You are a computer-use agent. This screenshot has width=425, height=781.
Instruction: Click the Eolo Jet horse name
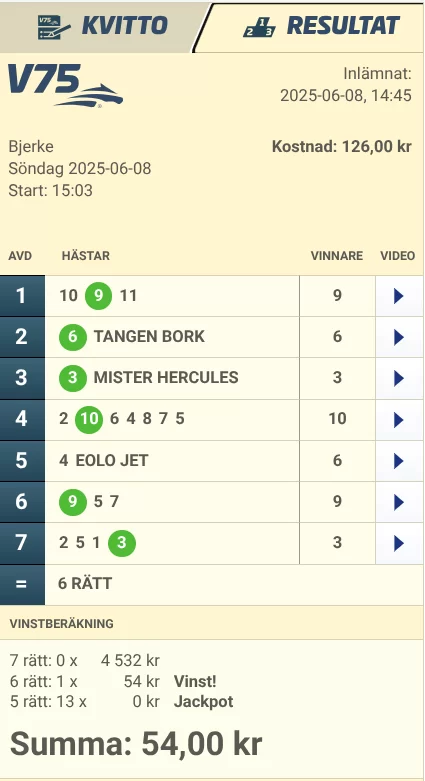pos(112,460)
